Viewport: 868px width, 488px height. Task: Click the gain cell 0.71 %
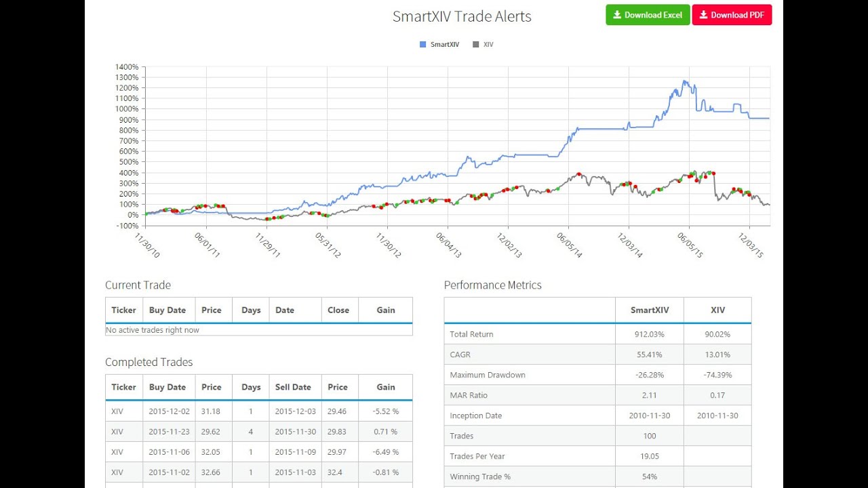[386, 432]
